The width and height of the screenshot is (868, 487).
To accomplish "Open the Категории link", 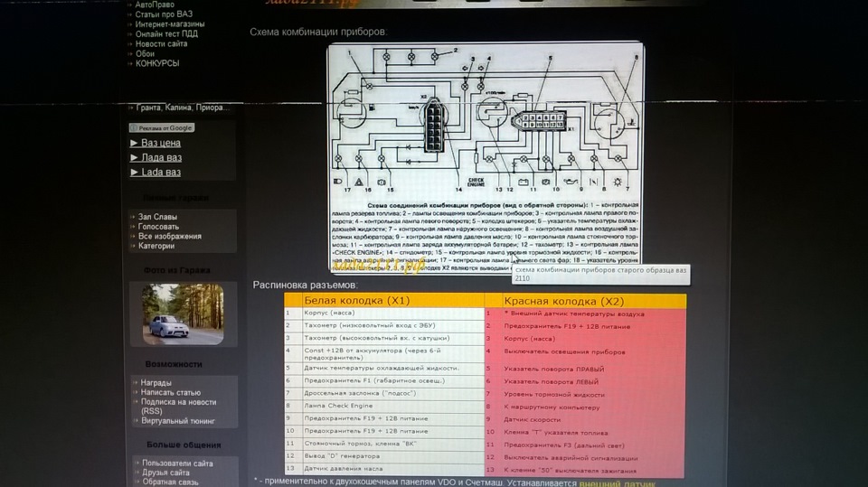I will [x=156, y=247].
